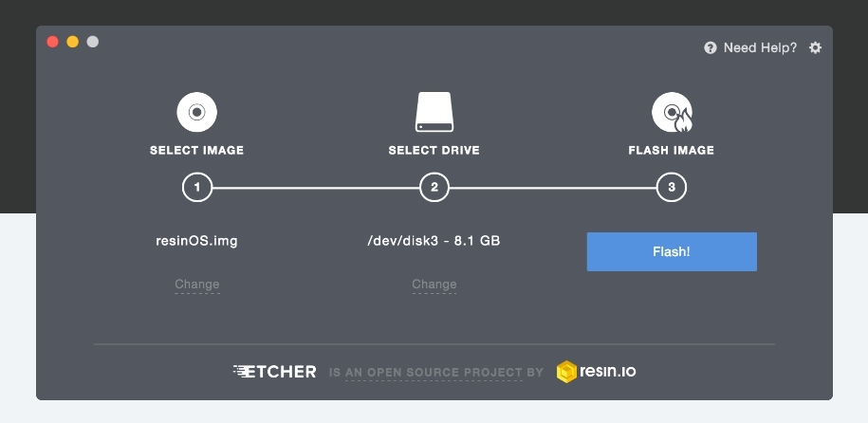Open settings via the gear icon

point(815,47)
